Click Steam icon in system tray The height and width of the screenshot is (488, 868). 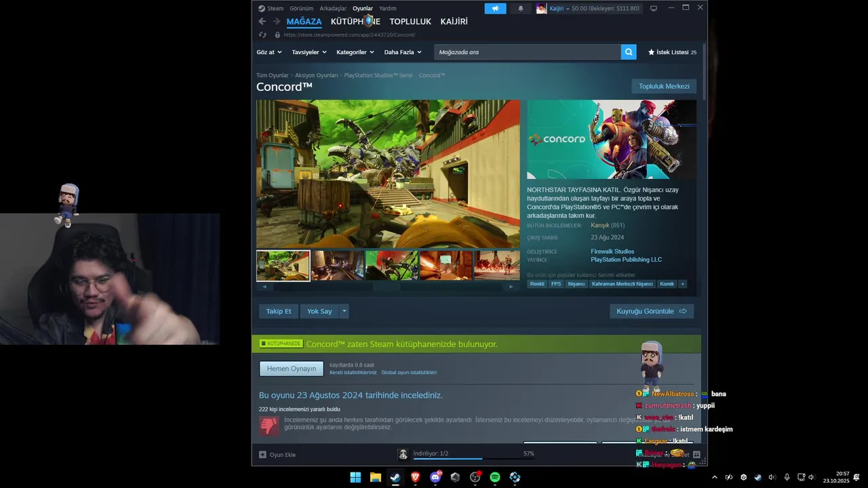point(757,477)
